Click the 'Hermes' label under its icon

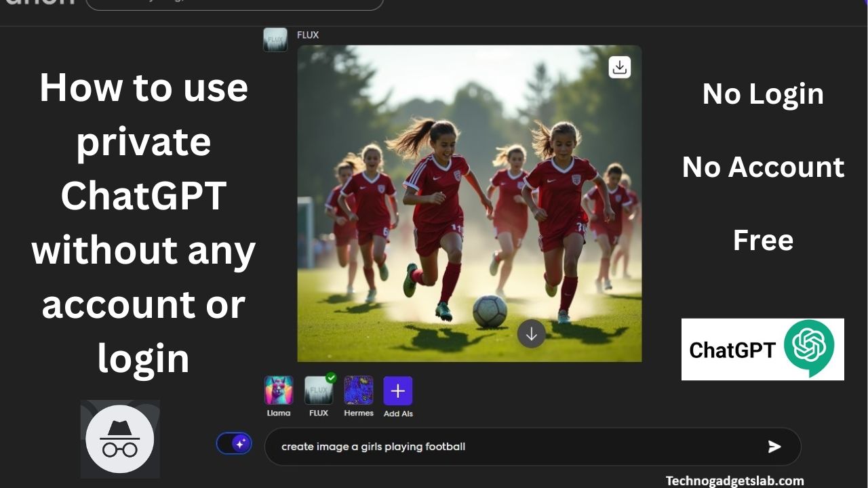359,413
